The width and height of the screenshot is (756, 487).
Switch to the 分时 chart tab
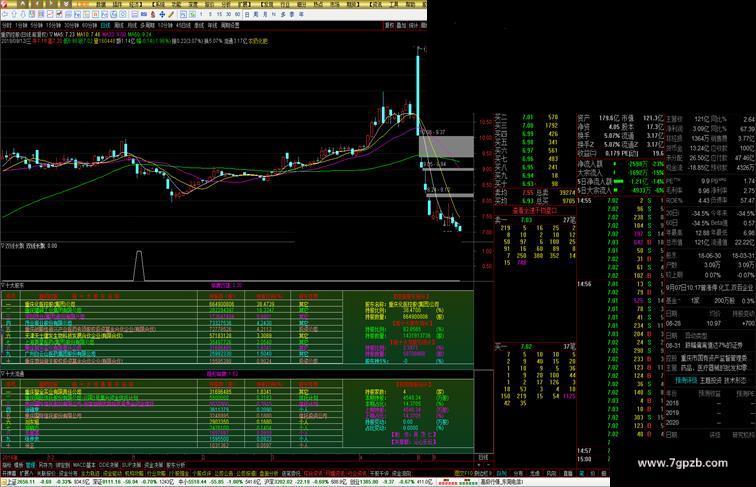pos(6,25)
